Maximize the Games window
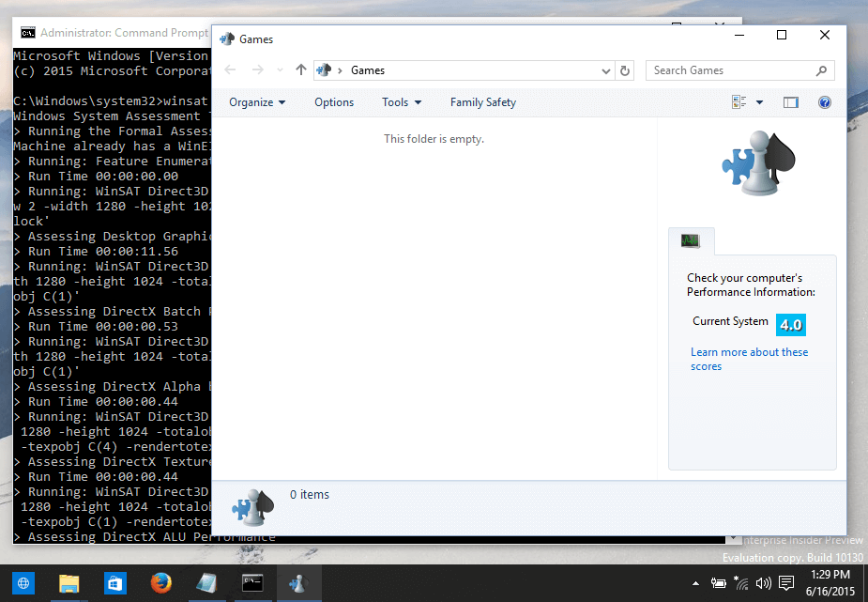 (x=782, y=35)
